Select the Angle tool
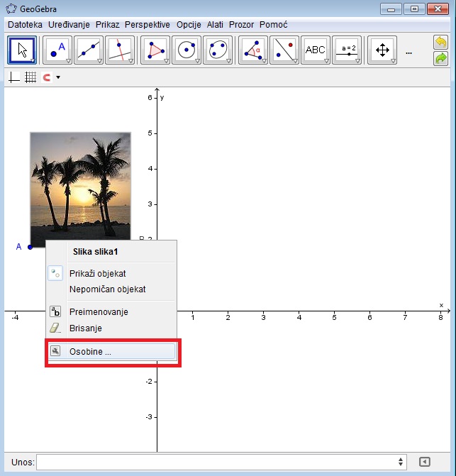The width and height of the screenshot is (456, 476). click(x=253, y=50)
